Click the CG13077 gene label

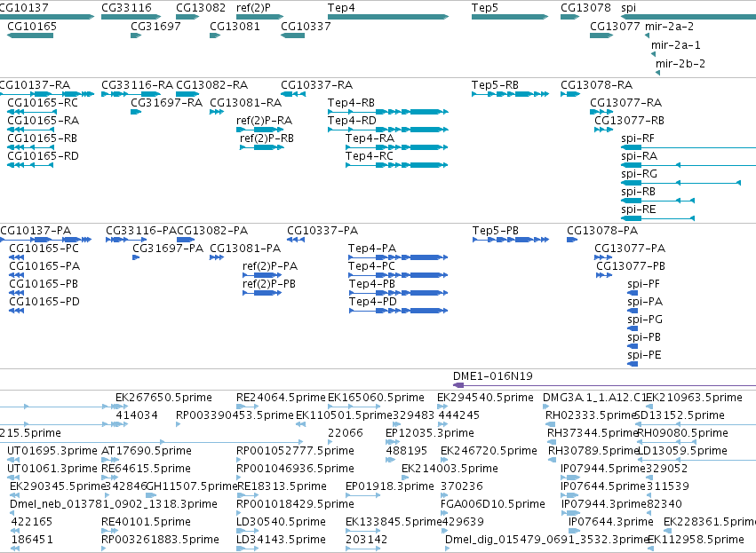tap(615, 26)
